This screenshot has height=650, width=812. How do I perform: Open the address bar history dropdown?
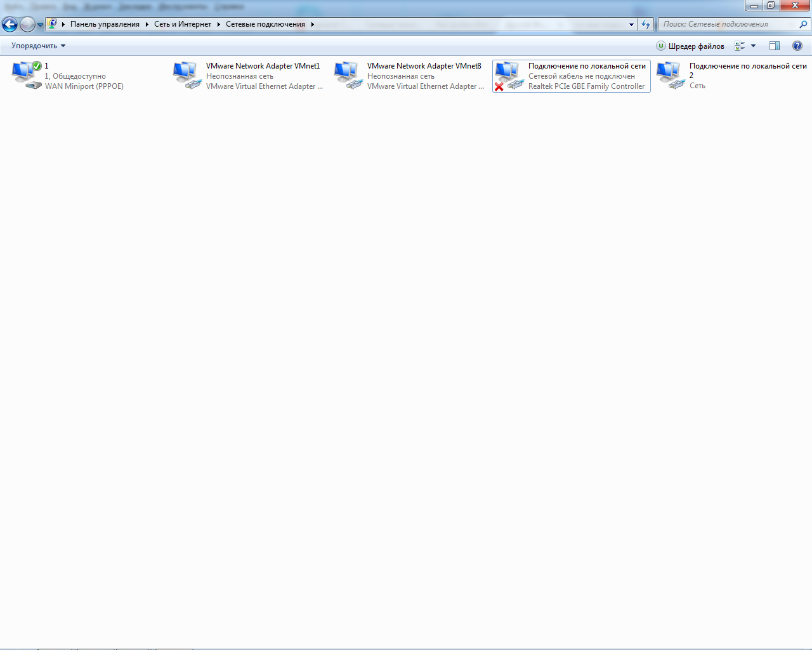631,24
